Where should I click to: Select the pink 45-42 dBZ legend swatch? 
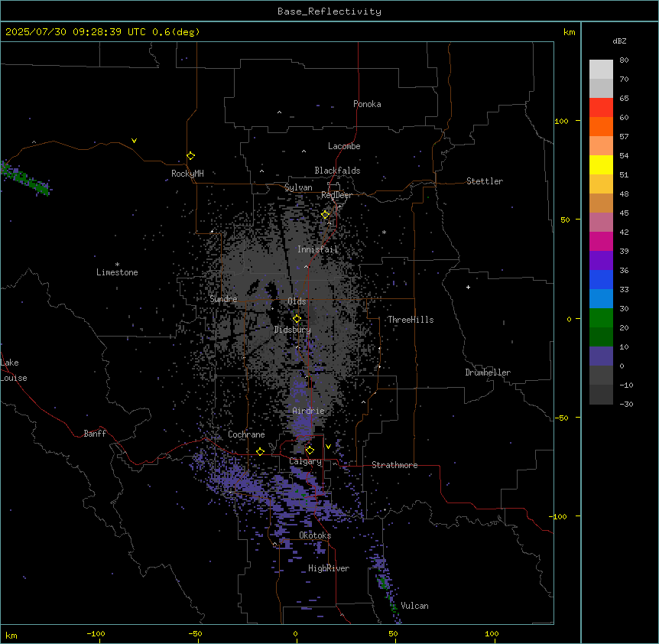click(601, 223)
